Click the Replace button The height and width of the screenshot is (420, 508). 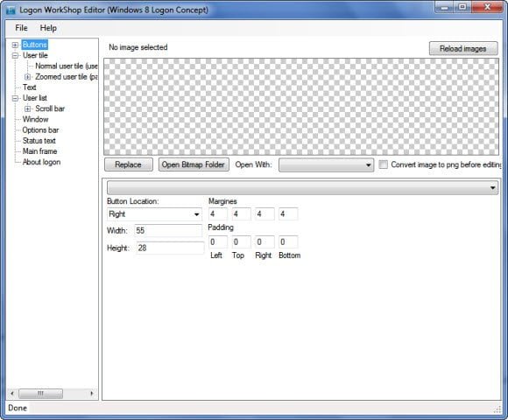(128, 164)
